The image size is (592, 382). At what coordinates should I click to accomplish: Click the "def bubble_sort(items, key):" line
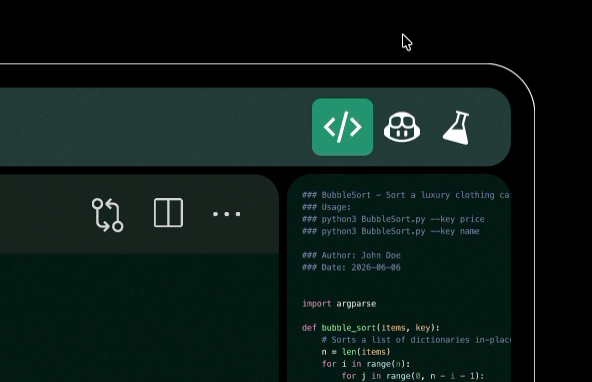(371, 328)
